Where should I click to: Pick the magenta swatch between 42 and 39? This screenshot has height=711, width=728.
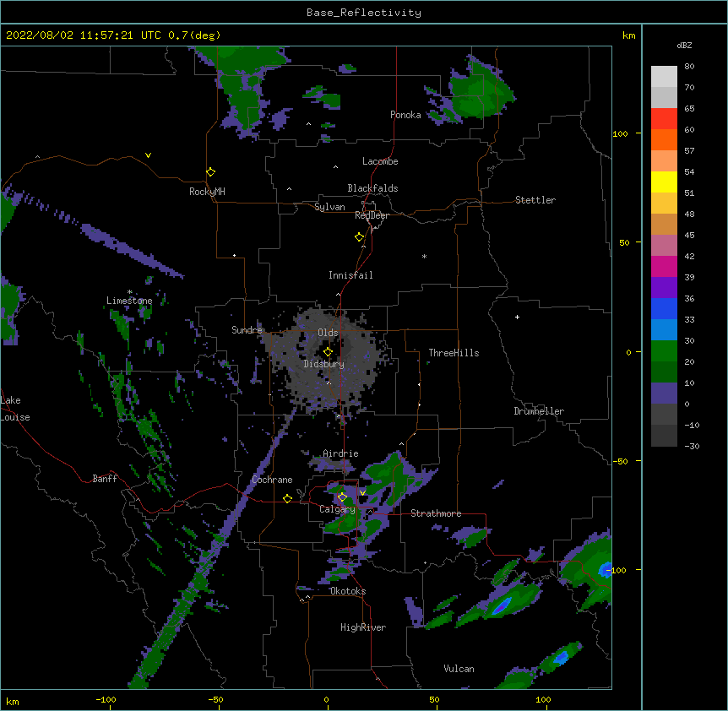coord(664,266)
